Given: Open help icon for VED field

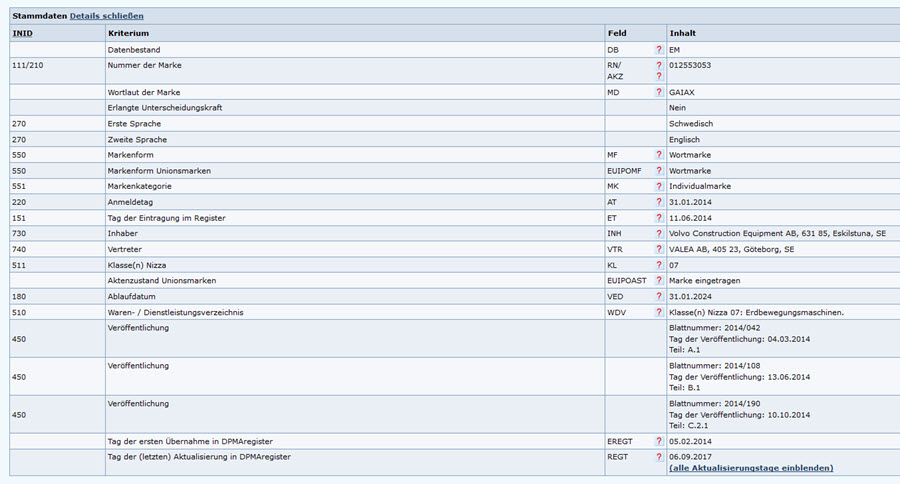Looking at the screenshot, I should [x=659, y=296].
